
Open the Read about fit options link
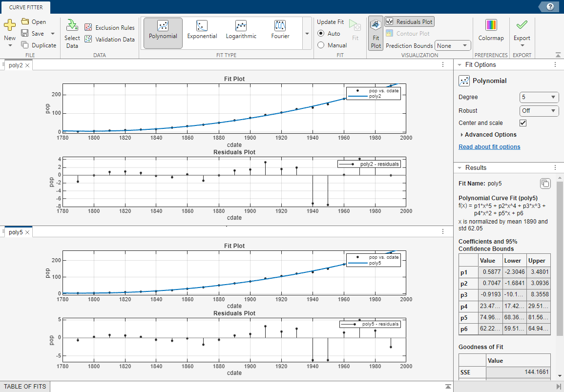(x=489, y=147)
